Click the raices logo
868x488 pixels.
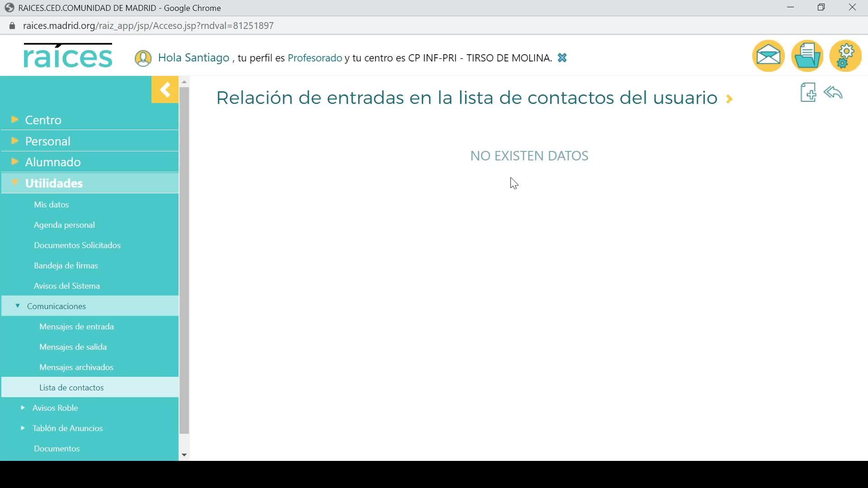pos(68,56)
